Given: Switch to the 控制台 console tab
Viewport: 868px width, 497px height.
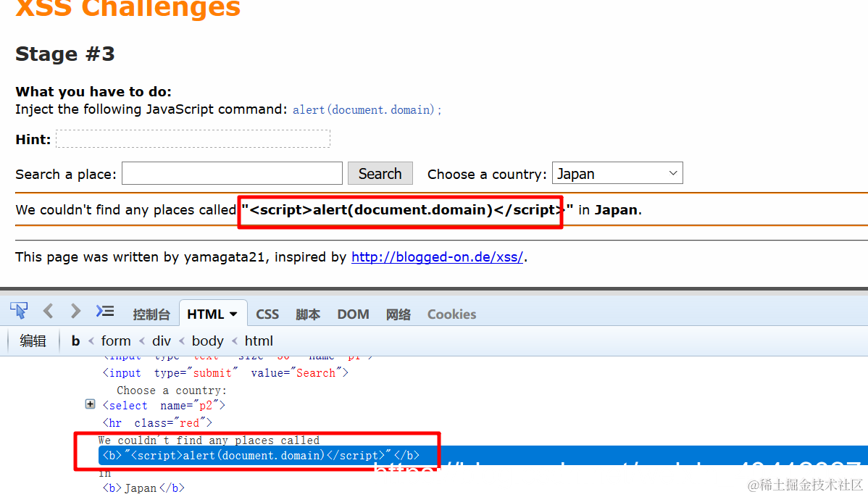Looking at the screenshot, I should (x=151, y=314).
